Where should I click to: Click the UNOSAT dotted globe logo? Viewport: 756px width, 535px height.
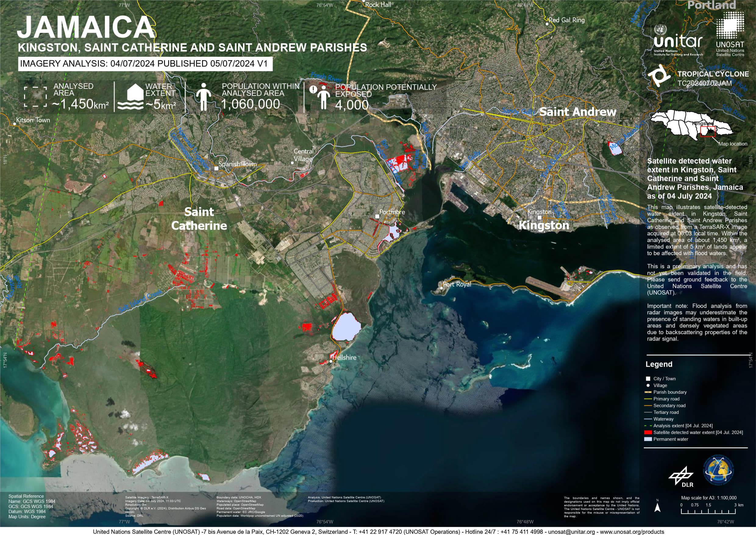click(730, 25)
